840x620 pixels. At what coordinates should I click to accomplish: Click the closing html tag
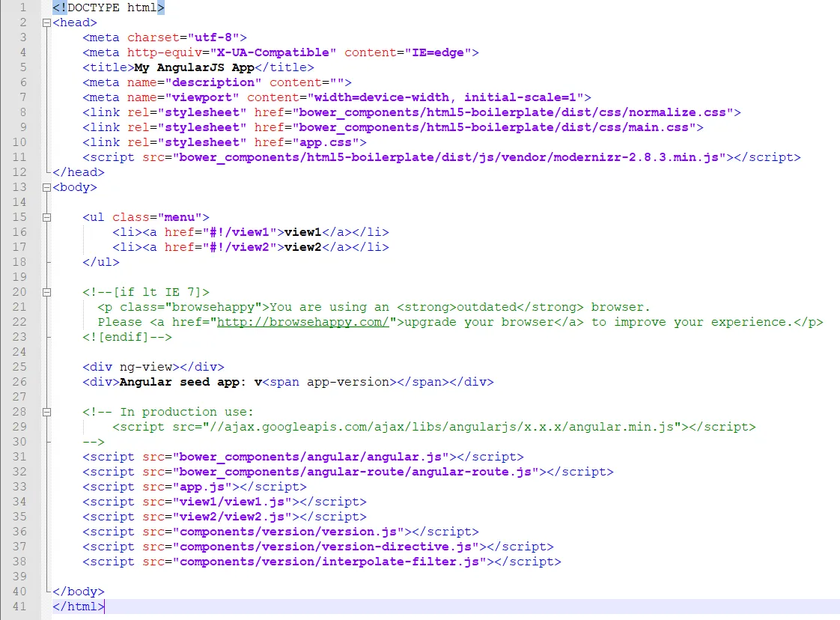point(78,607)
